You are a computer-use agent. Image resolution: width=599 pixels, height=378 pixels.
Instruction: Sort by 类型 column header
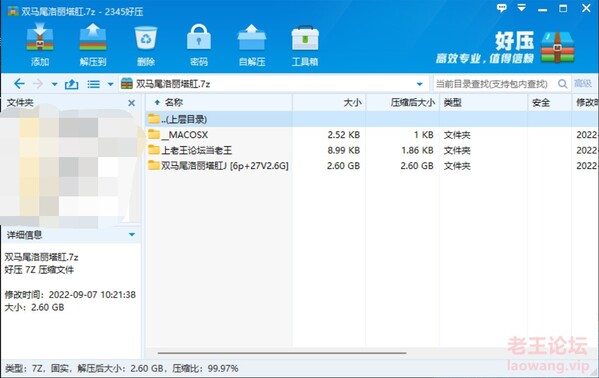pyautogui.click(x=483, y=102)
